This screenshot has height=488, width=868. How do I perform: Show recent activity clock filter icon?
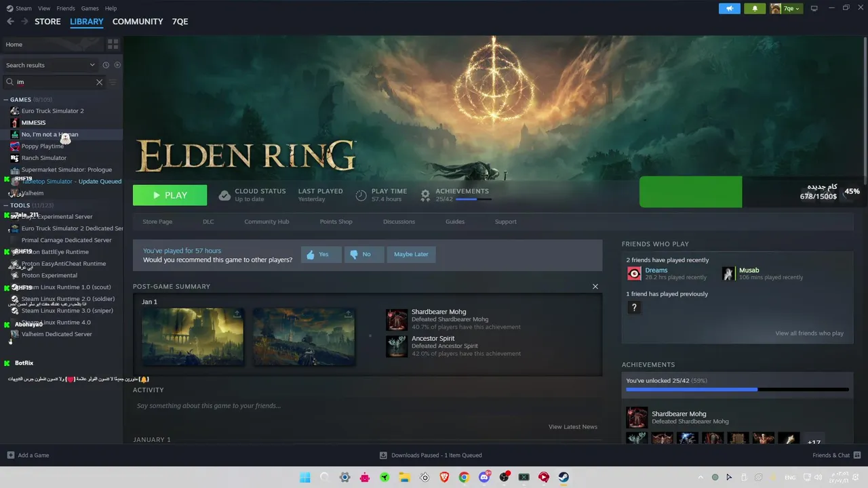click(106, 65)
